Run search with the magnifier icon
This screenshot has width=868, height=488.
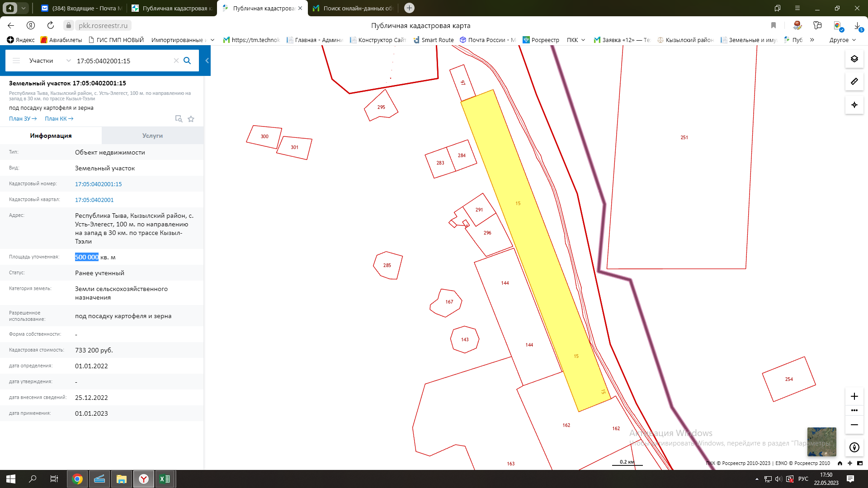[187, 61]
